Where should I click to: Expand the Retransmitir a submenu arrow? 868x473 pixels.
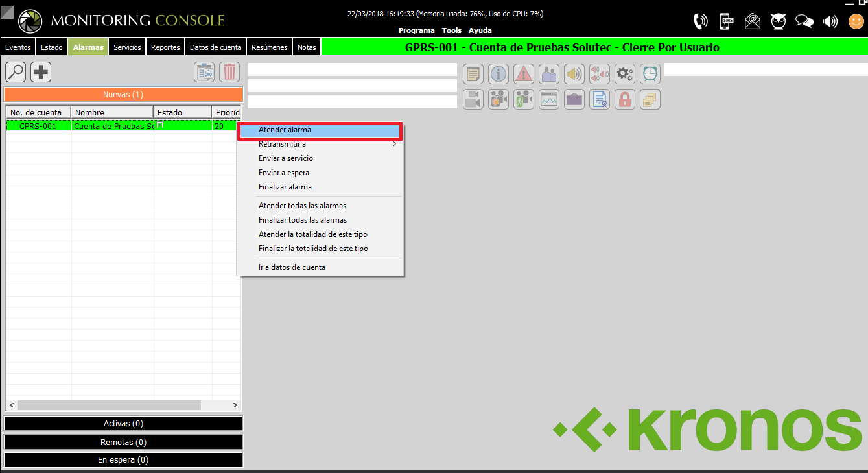[394, 144]
